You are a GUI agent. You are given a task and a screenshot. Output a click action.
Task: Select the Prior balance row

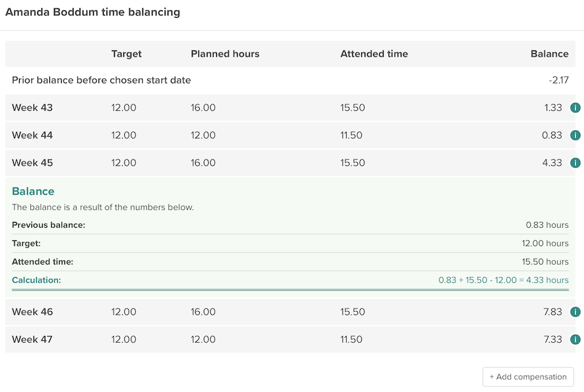101,80
